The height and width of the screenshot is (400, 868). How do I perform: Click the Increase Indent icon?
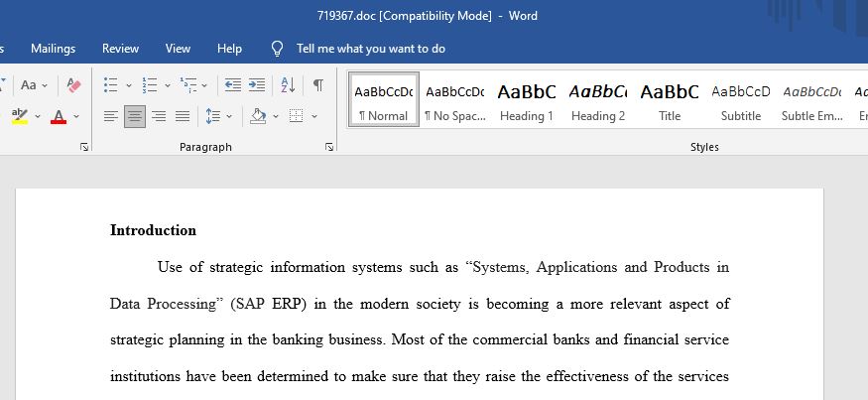[x=256, y=85]
